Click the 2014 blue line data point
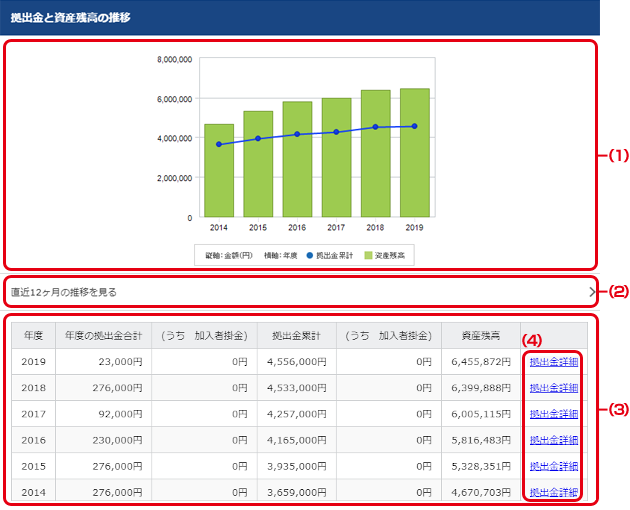This screenshot has width=630, height=510. coord(219,144)
